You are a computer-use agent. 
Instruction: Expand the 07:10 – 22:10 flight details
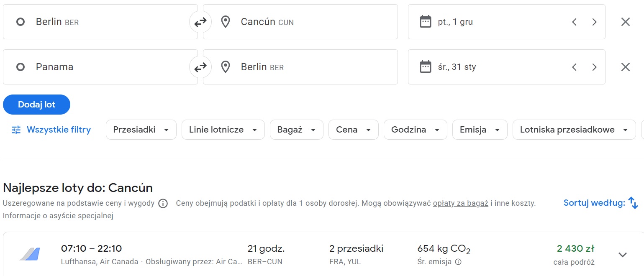click(623, 255)
